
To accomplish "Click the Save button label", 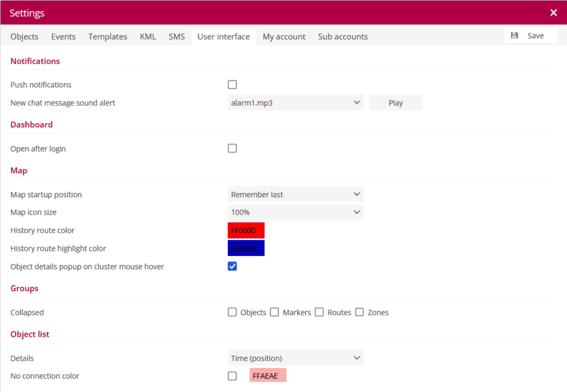I will [535, 36].
